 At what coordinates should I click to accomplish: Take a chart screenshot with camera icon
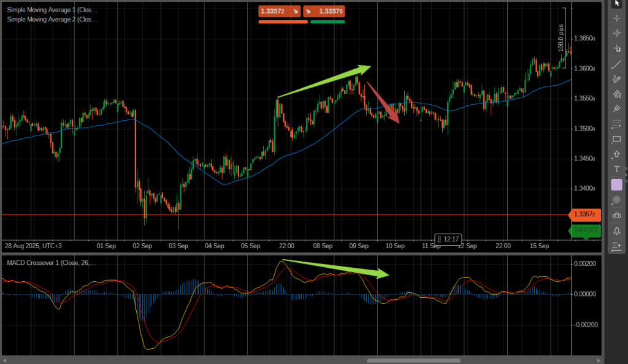point(616,216)
